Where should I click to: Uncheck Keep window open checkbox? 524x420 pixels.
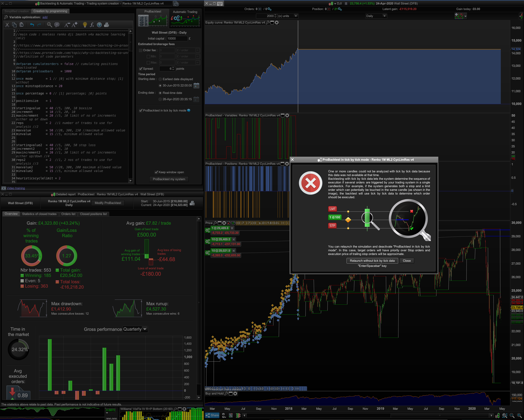pos(156,172)
